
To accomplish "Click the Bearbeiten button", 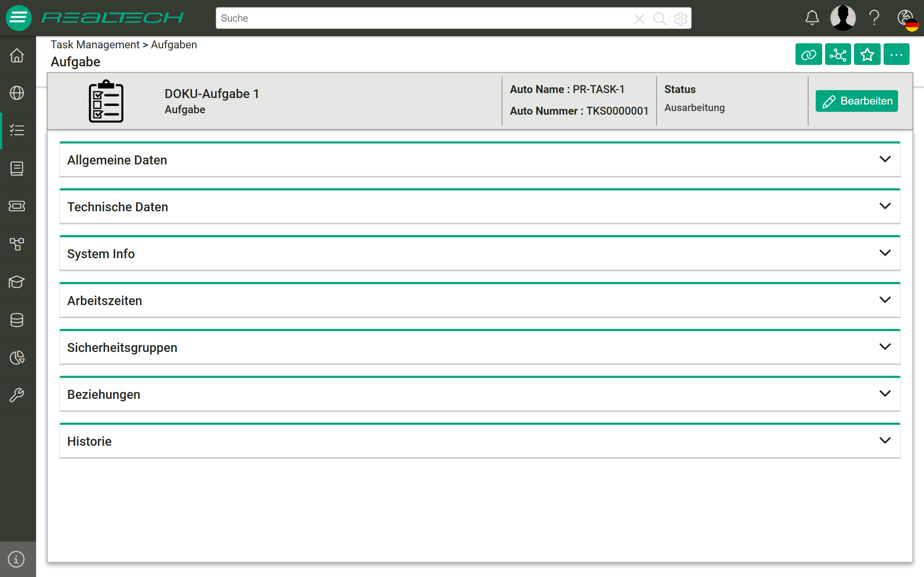I will coord(857,101).
